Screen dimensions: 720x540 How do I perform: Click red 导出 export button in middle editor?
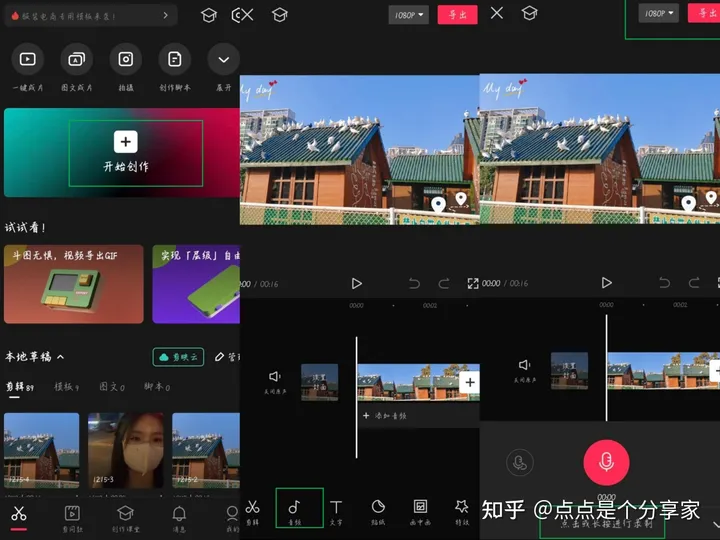(457, 15)
